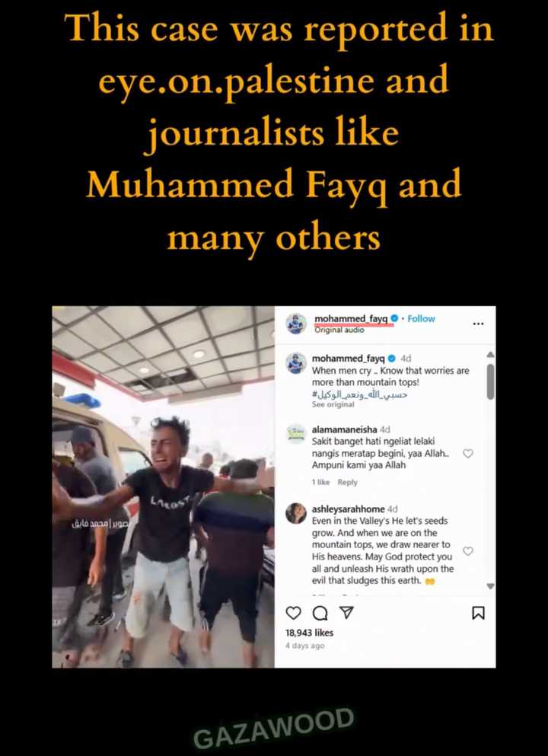Open comments via speech bubble icon
548x756 pixels.
[x=320, y=613]
